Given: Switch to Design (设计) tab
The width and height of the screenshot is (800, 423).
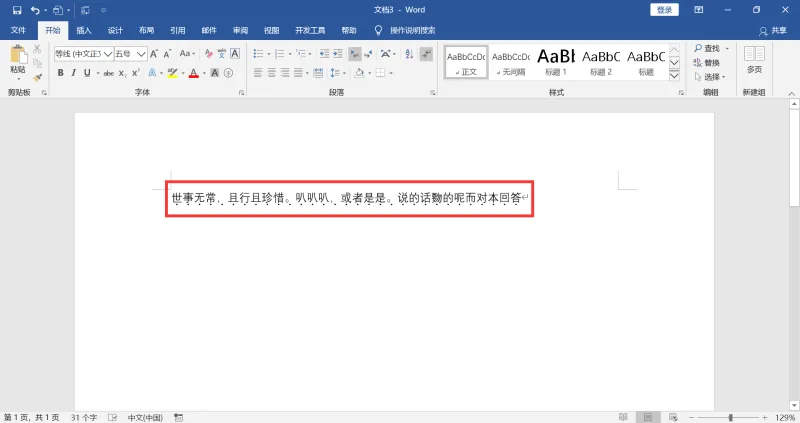Looking at the screenshot, I should (115, 30).
